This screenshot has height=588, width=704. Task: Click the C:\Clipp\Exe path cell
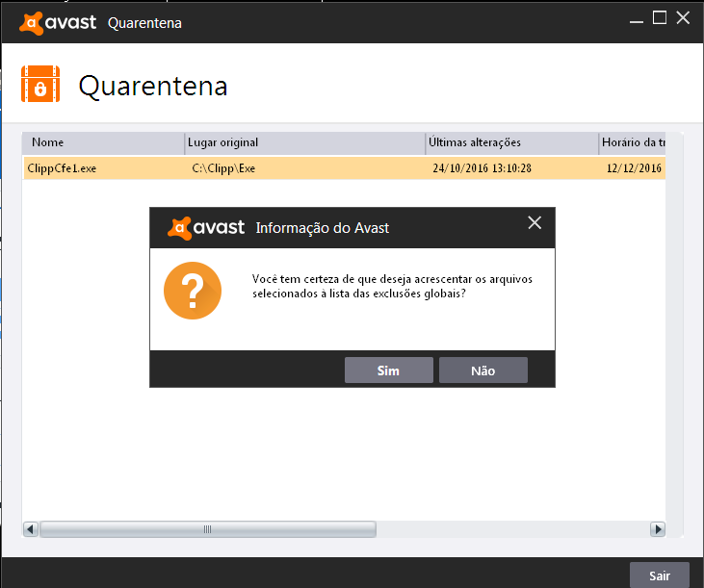pyautogui.click(x=223, y=167)
